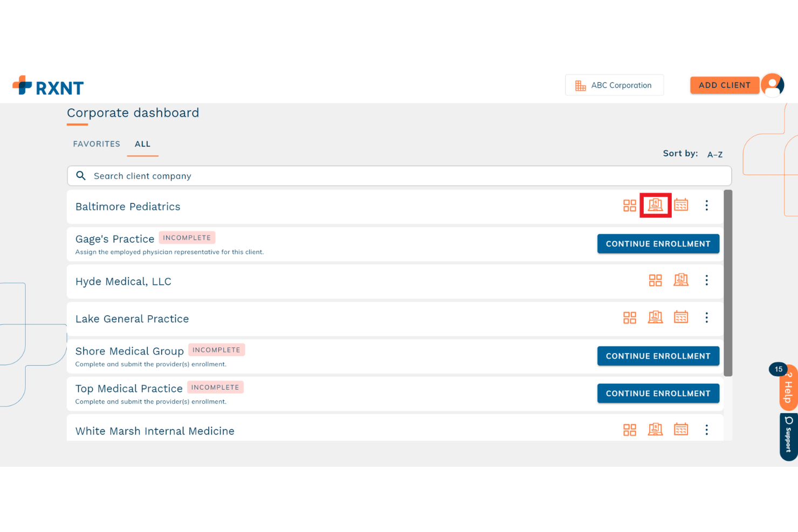The width and height of the screenshot is (798, 532).
Task: Open White Marsh Internal Medicine billing icon
Action: coord(655,429)
